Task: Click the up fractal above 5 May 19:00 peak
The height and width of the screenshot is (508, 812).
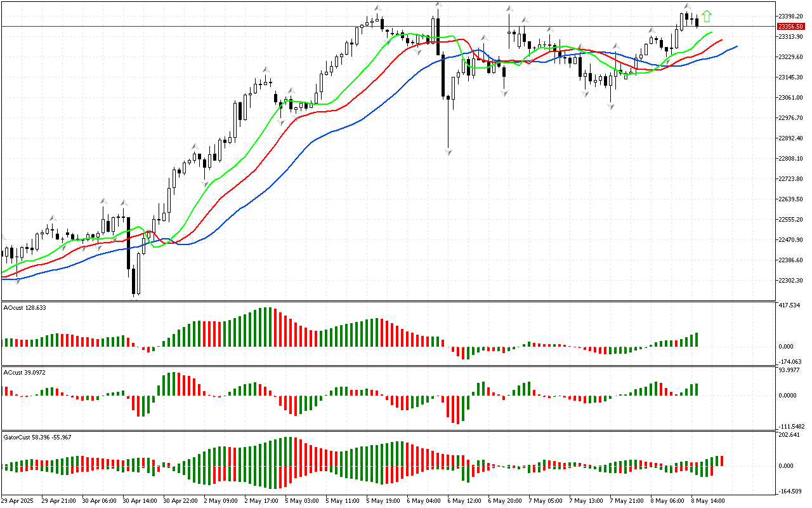Action: 377,8
